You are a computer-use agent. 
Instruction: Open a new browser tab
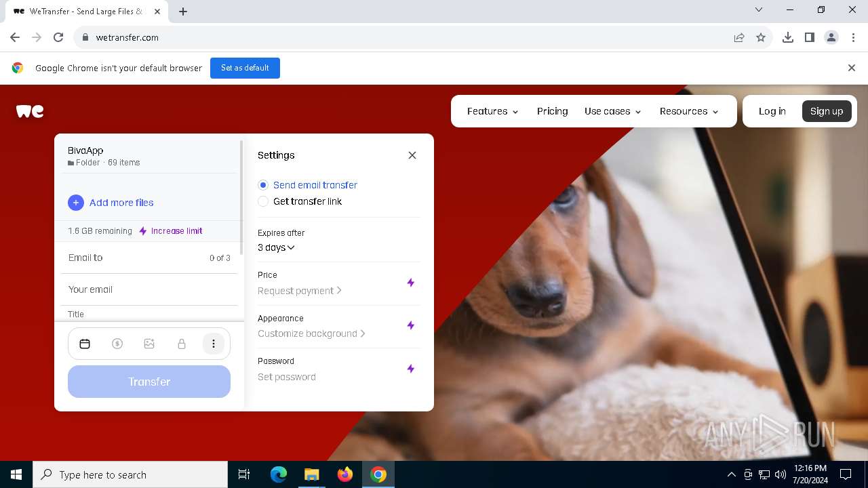tap(183, 11)
